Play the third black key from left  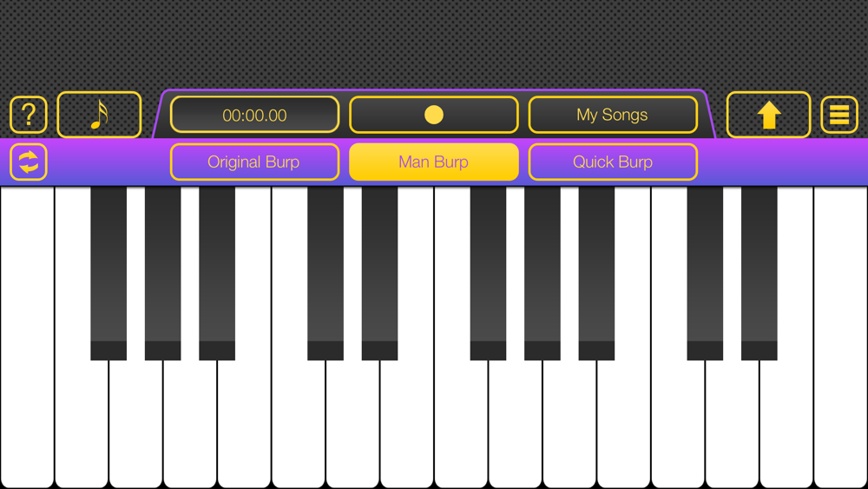(217, 274)
